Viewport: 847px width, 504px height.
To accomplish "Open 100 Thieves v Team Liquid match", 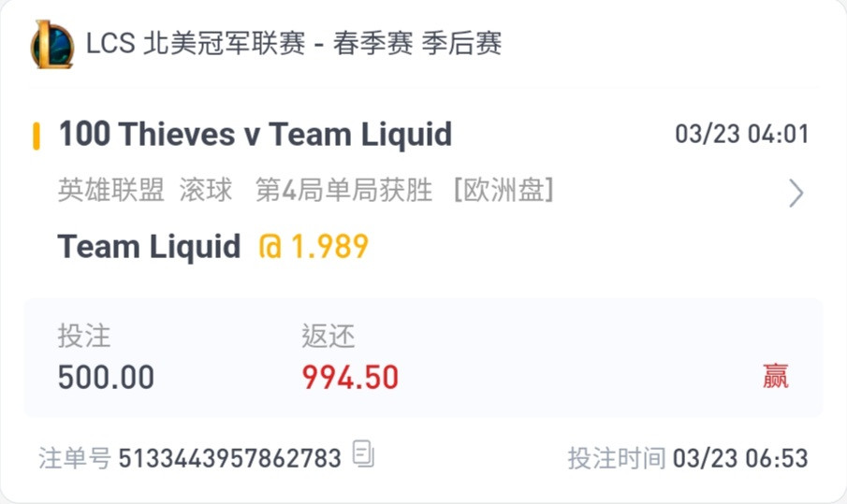I will click(255, 135).
